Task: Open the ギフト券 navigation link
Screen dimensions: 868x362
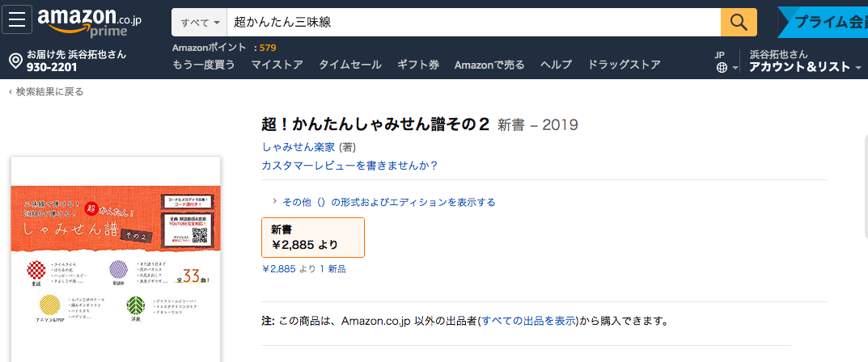Action: tap(417, 65)
